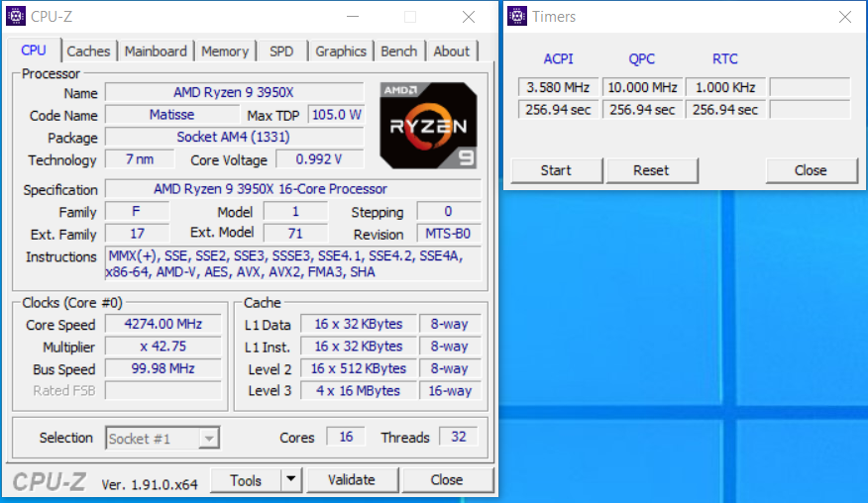This screenshot has width=868, height=503.
Task: Click the L1 Data value 16 x 32 KBytes
Action: point(359,324)
